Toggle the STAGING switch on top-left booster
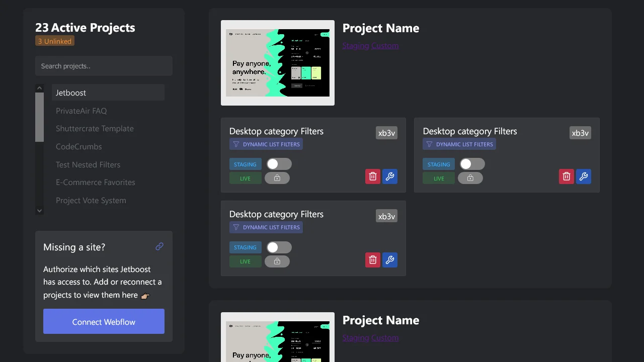The width and height of the screenshot is (644, 362). 279,164
